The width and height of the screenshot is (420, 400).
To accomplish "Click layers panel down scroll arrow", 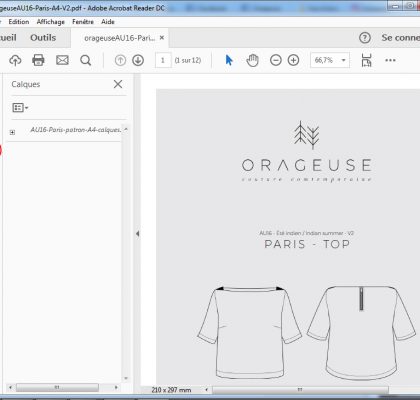I will pyautogui.click(x=126, y=378).
